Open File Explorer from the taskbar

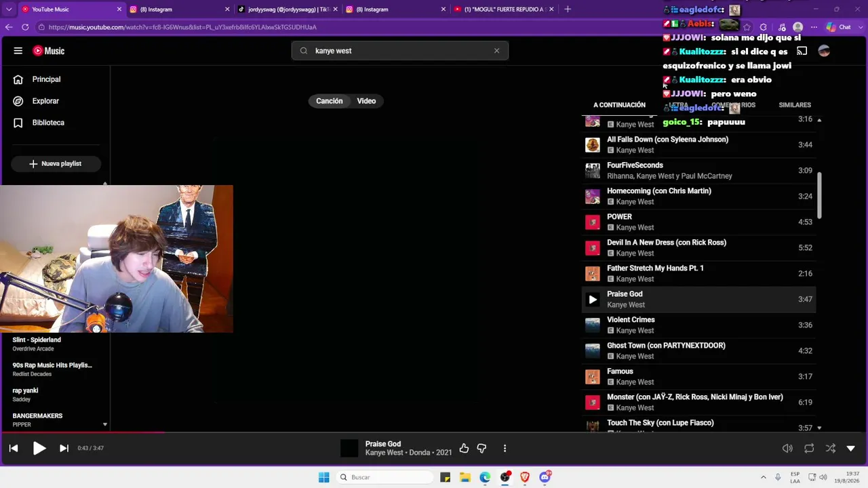point(465,477)
